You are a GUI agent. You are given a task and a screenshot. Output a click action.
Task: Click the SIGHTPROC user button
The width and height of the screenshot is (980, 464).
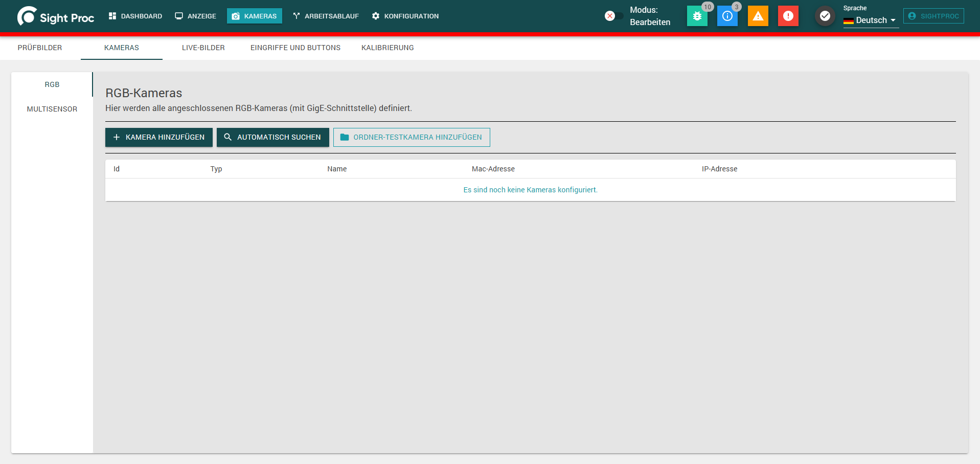933,16
